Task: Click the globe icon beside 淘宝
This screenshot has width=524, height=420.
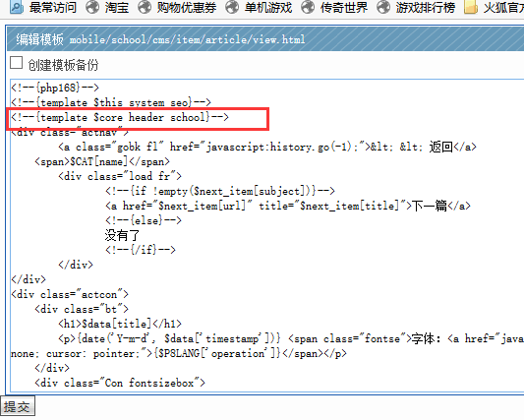Action: coord(92,7)
